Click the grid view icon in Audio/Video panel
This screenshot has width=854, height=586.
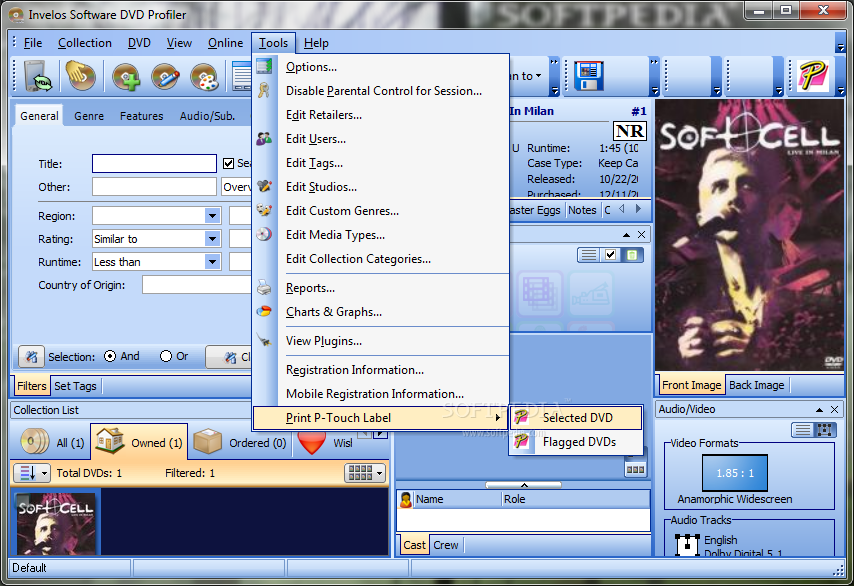tap(825, 430)
